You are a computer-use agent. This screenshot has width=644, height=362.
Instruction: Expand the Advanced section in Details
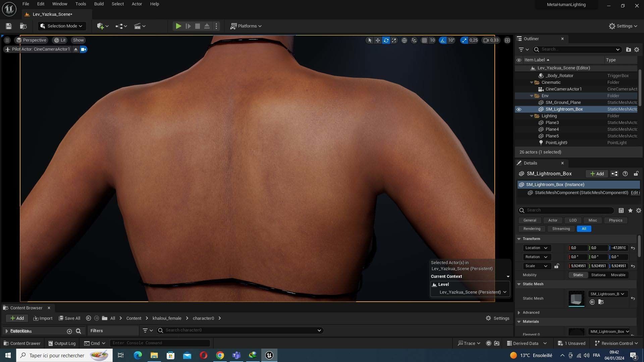click(519, 312)
